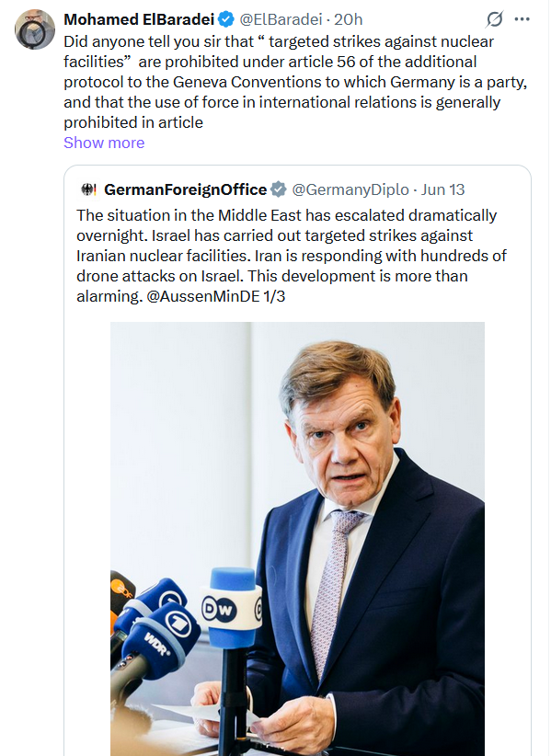This screenshot has width=551, height=756.
Task: Open the @GermanyDiplo handle
Action: [x=350, y=189]
